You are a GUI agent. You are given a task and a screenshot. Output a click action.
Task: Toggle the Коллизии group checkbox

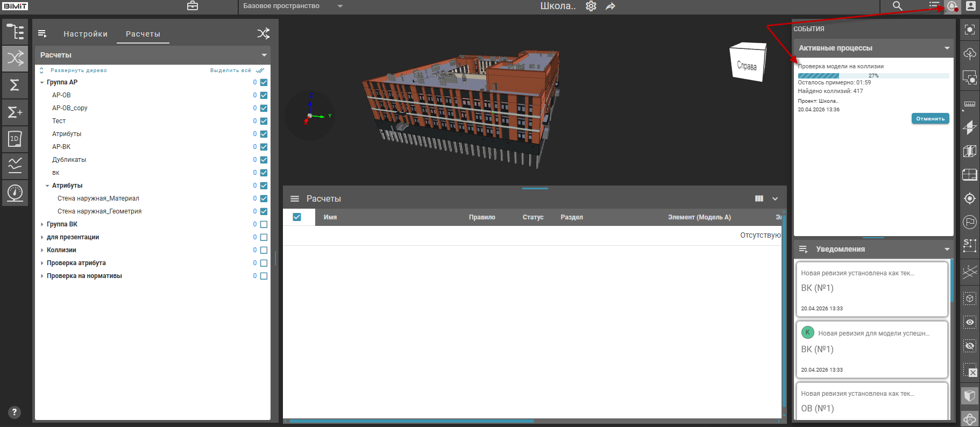[264, 250]
